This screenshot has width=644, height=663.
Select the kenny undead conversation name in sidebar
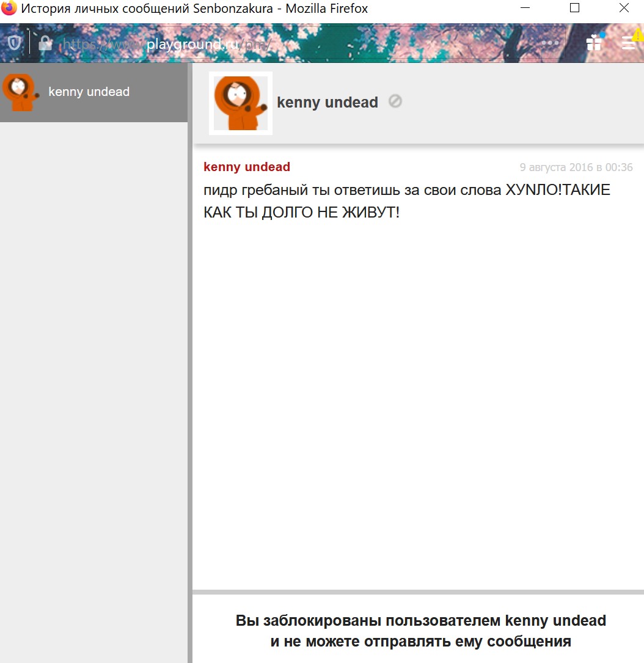click(89, 92)
